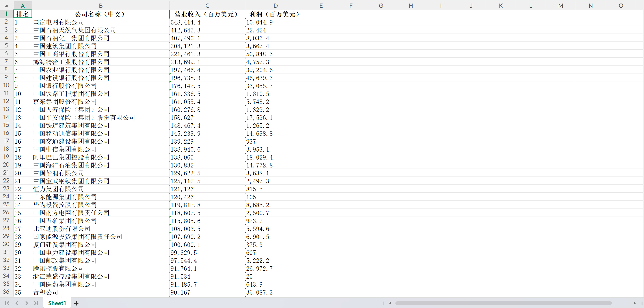This screenshot has height=308, width=644.
Task: Select column B header
Action: click(x=101, y=6)
